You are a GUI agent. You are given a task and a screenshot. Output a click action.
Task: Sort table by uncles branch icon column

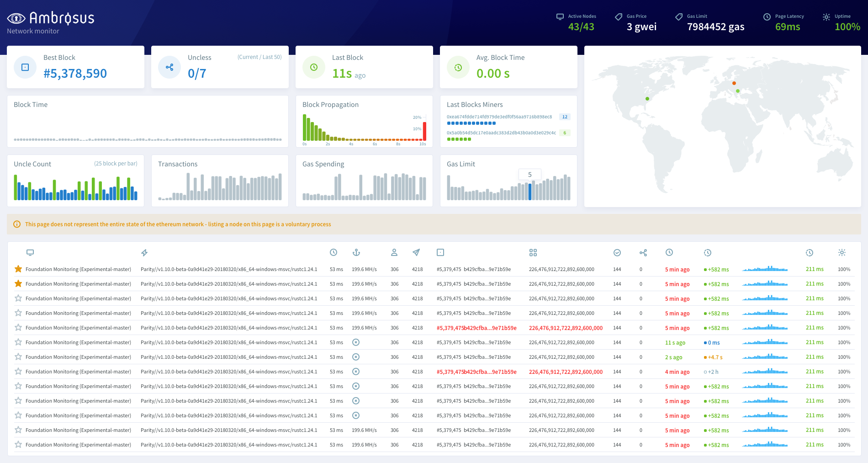pyautogui.click(x=643, y=252)
